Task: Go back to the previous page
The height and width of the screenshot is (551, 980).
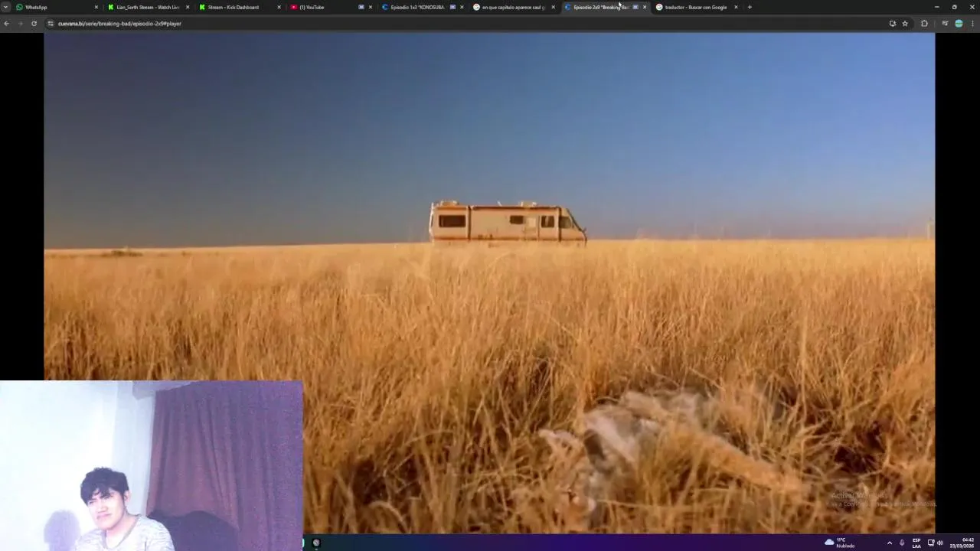Action: click(7, 24)
